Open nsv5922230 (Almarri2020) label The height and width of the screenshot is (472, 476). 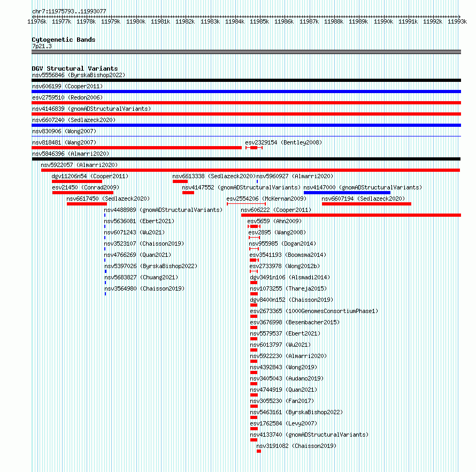pyautogui.click(x=288, y=356)
